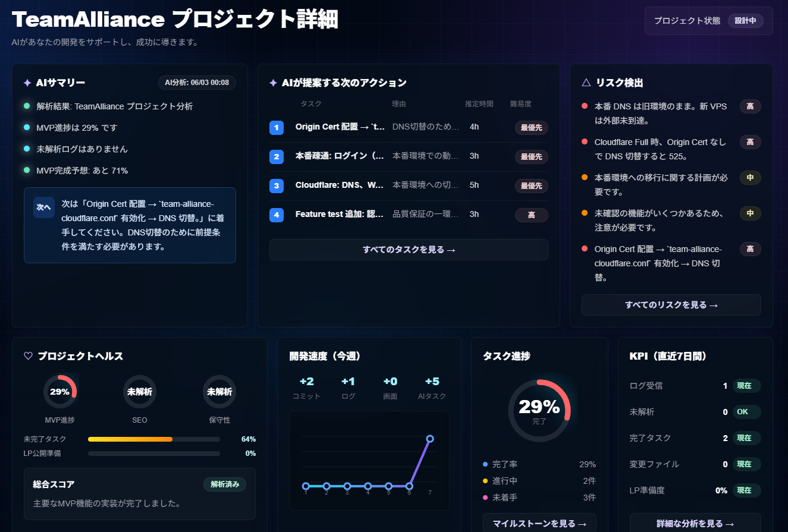Click the 未完了タスク 64% progress bar
This screenshot has height=532, width=788.
(154, 439)
